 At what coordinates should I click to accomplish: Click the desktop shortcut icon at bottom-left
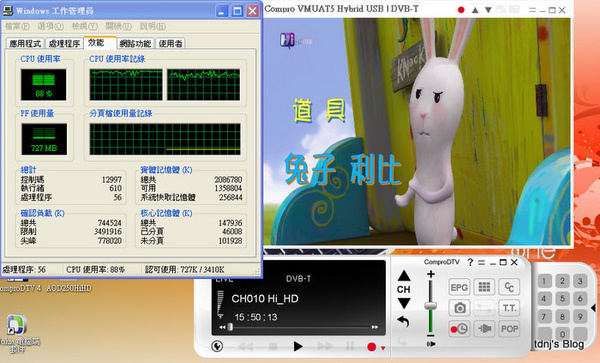(16, 326)
